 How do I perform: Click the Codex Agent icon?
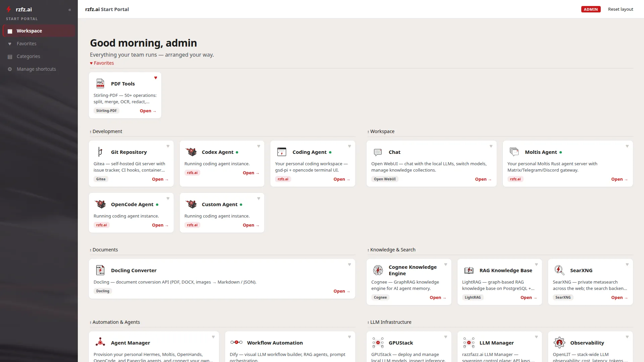(191, 152)
